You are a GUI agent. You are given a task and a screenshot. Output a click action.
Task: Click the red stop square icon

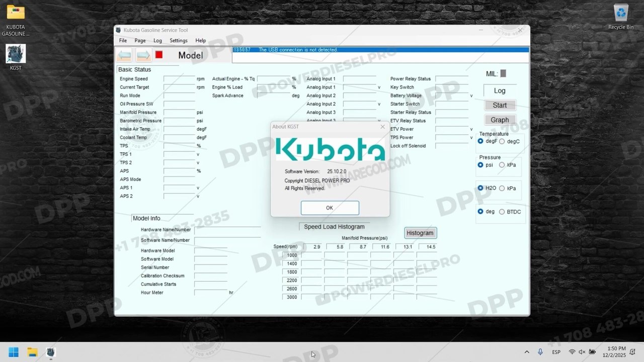(159, 55)
